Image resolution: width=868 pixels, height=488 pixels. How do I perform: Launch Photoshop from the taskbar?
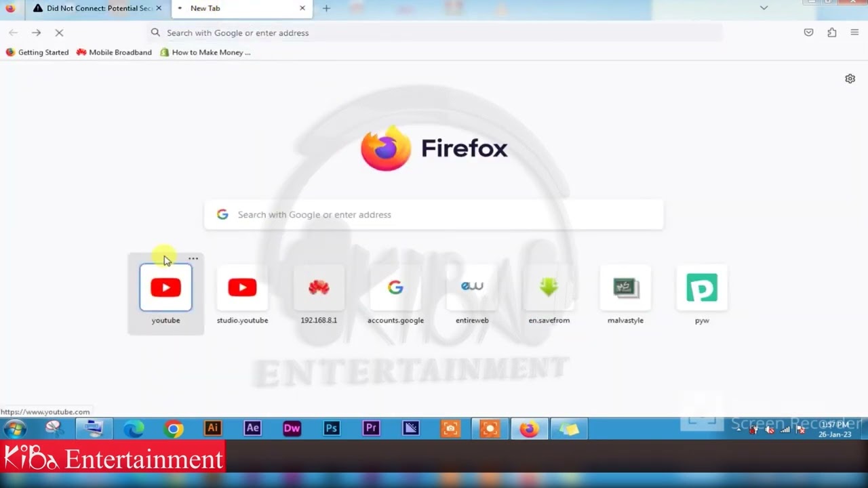(x=332, y=428)
